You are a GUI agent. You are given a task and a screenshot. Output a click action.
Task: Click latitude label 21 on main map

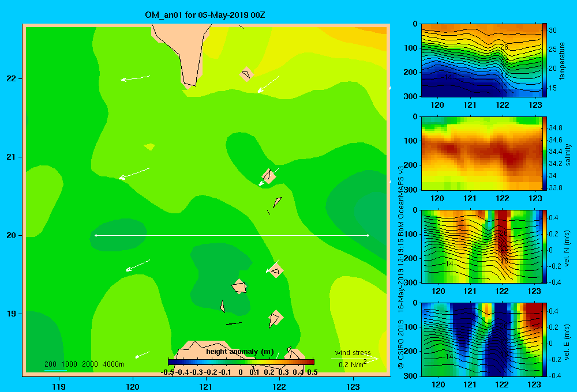click(12, 157)
